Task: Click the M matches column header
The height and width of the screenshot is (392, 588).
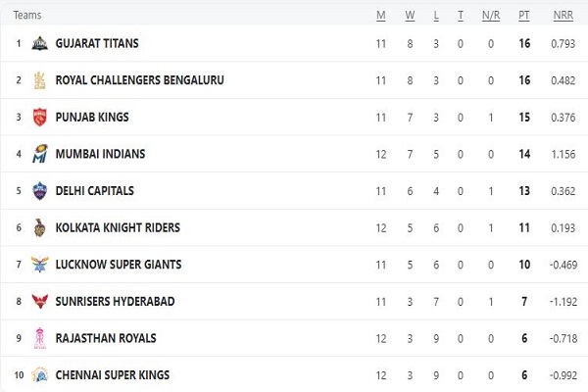Action: coord(380,15)
